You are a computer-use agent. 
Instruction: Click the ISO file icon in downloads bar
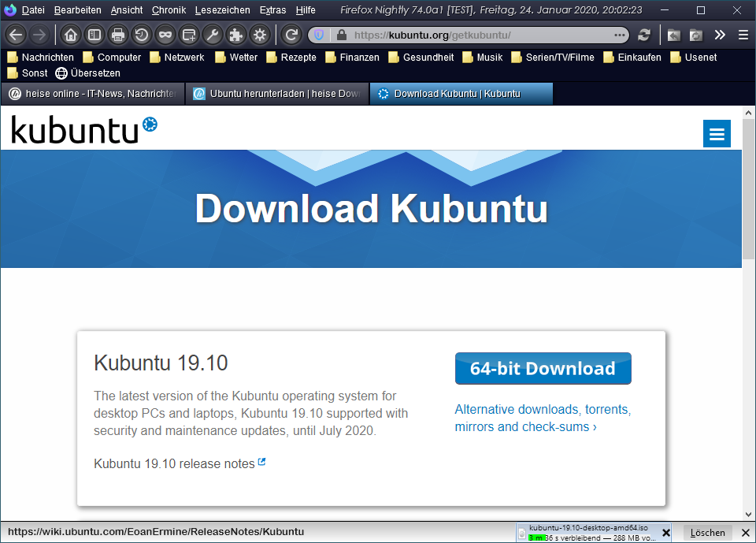point(521,533)
